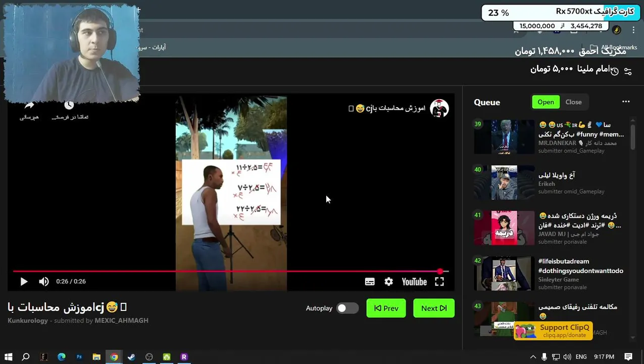Select queue clip 39 thumbnail
The height and width of the screenshot is (364, 644).
pyautogui.click(x=504, y=136)
